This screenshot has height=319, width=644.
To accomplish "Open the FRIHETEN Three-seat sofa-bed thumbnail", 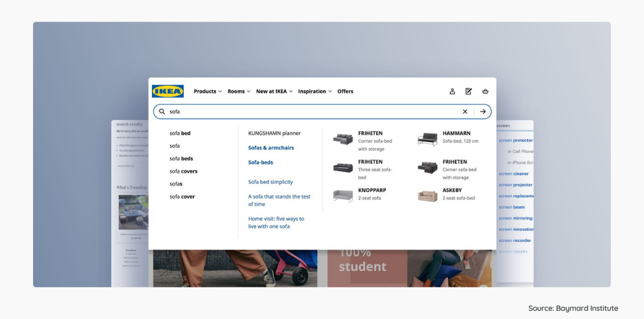I will [343, 168].
